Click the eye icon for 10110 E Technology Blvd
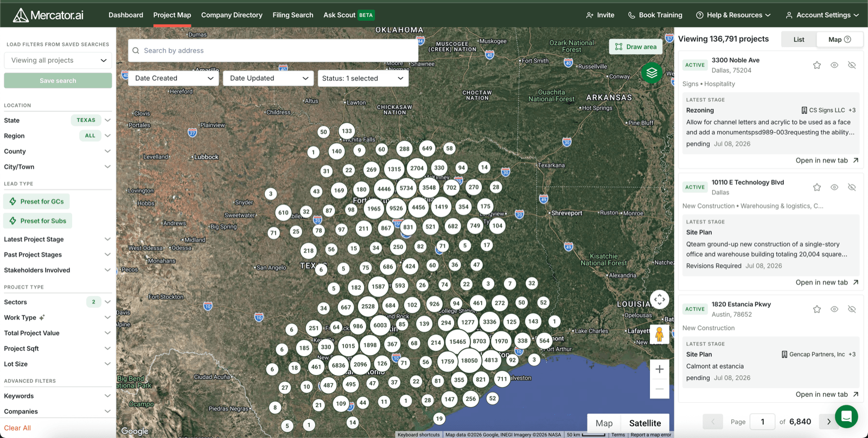The image size is (868, 438). point(834,187)
